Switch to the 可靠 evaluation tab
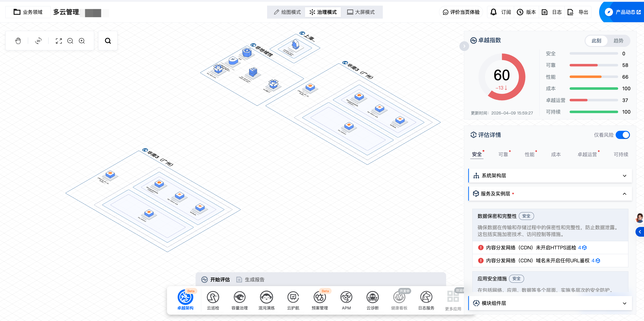Screen dimensions: 644x321 (x=503, y=155)
